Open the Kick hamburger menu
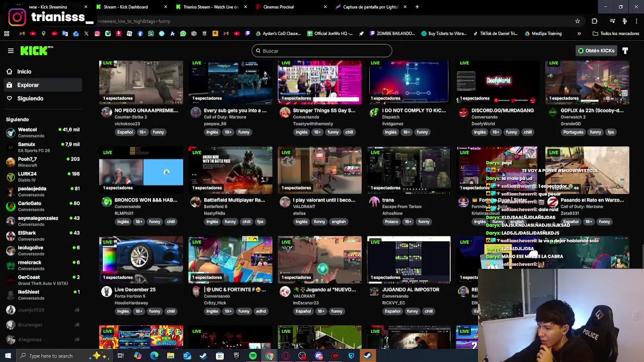The height and width of the screenshot is (362, 644). click(x=11, y=51)
